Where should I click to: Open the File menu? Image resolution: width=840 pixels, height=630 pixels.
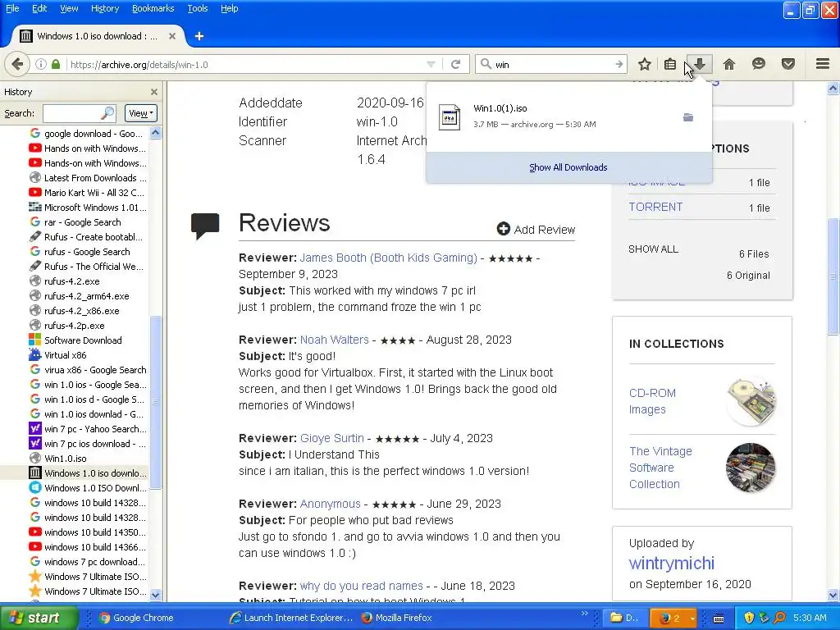click(12, 8)
